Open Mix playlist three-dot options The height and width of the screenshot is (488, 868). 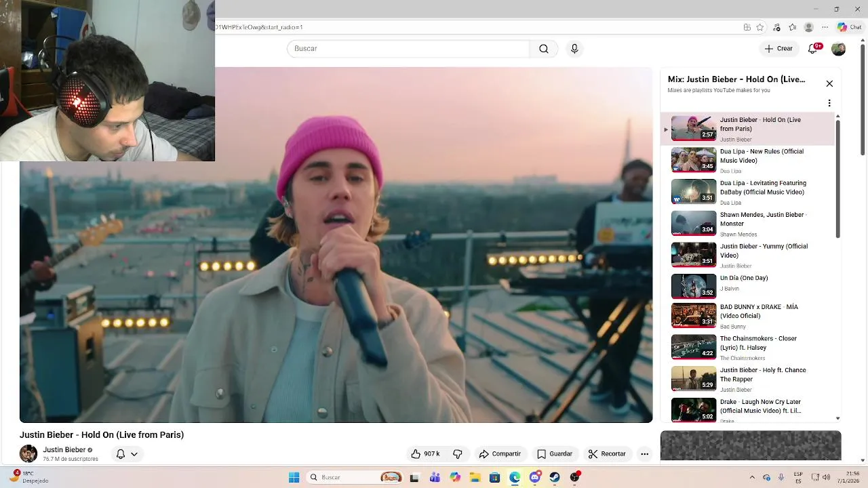(829, 103)
